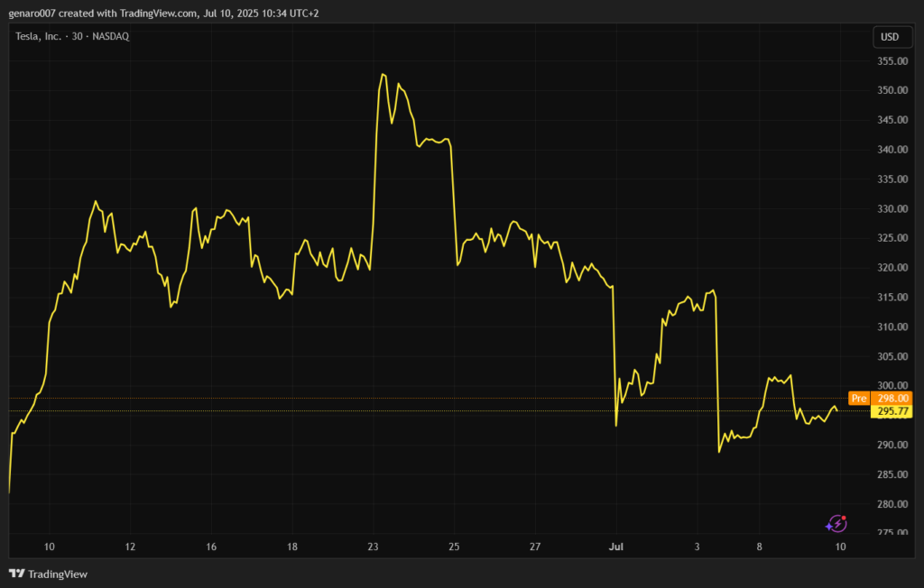
Task: Click the 23 date label on the time axis
Action: pyautogui.click(x=374, y=547)
